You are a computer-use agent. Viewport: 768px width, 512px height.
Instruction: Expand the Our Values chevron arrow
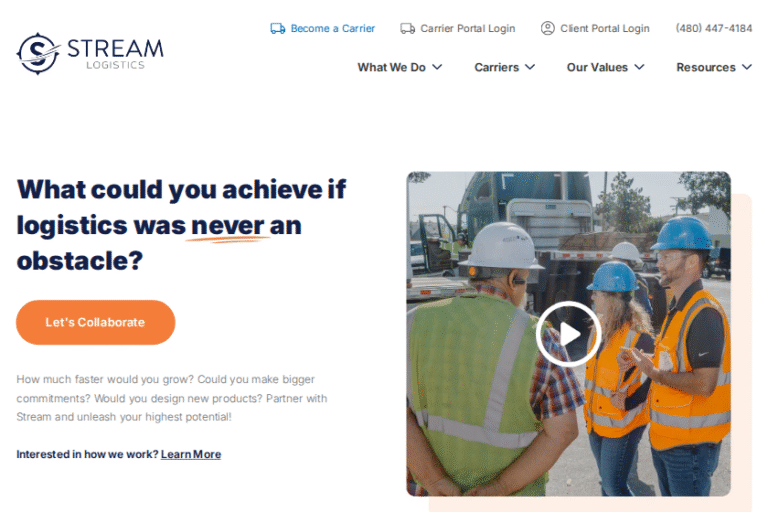coord(639,67)
